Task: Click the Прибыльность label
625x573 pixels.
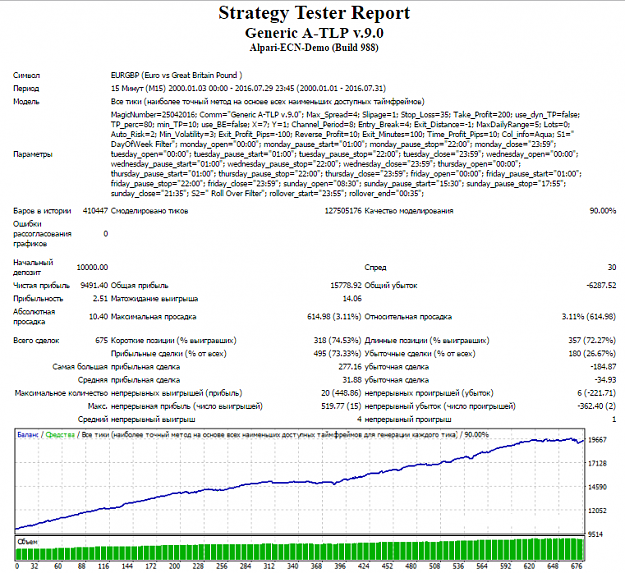Action: [38, 298]
